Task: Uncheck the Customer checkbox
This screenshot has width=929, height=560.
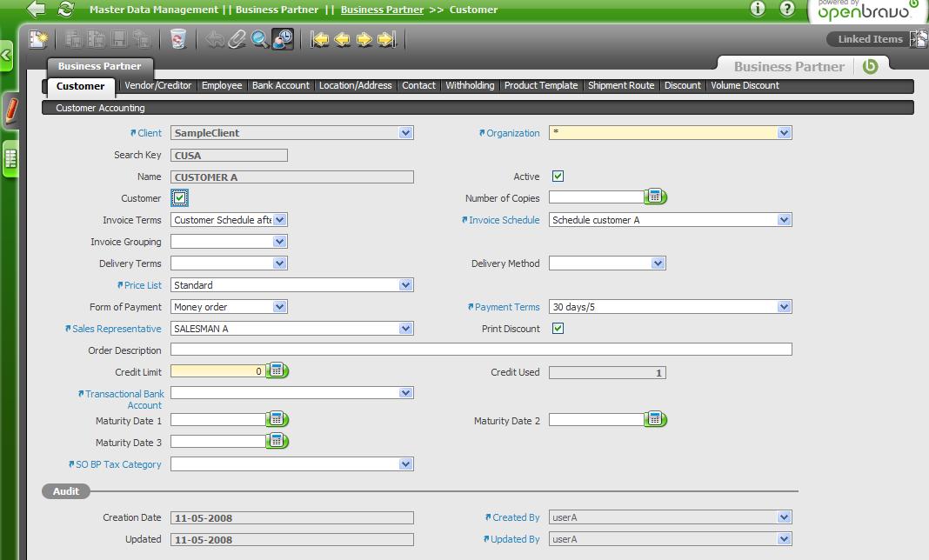Action: coord(179,198)
